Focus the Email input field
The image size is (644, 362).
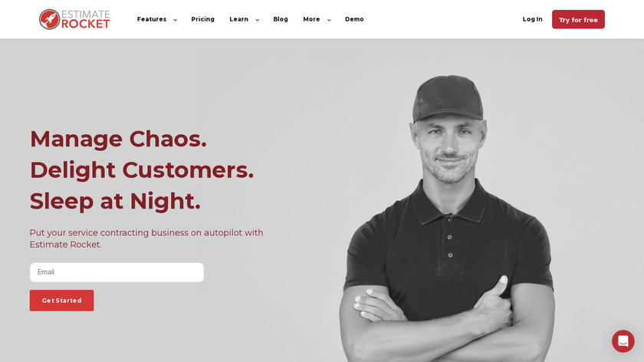[x=117, y=272]
